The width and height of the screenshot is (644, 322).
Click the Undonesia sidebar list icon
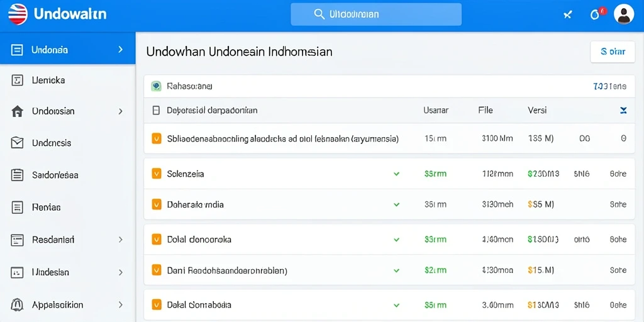(17, 50)
